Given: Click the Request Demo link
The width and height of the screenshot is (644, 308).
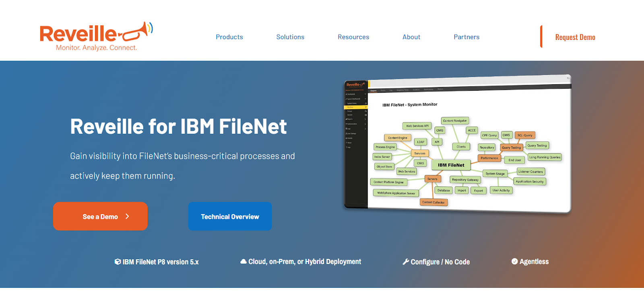Looking at the screenshot, I should click(575, 37).
